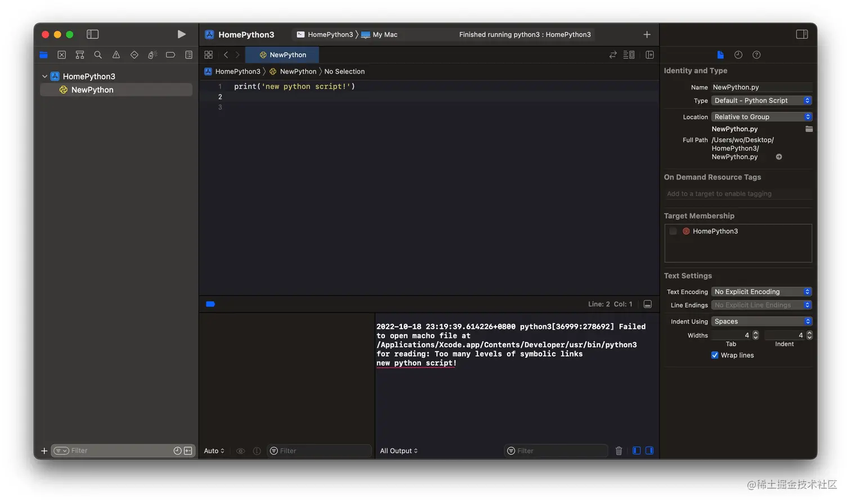Open the debug navigator
Image resolution: width=851 pixels, height=504 pixels.
152,55
